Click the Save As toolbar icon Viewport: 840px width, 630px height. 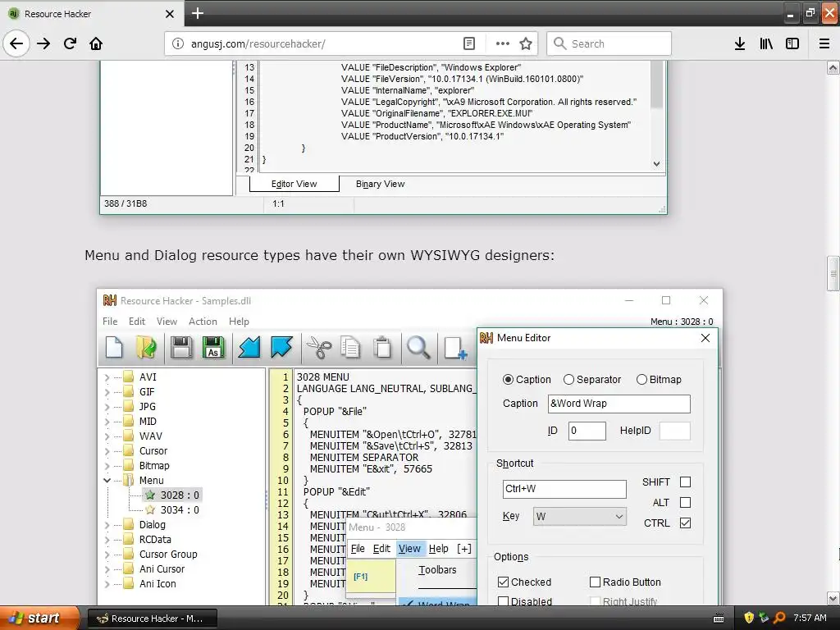(213, 347)
